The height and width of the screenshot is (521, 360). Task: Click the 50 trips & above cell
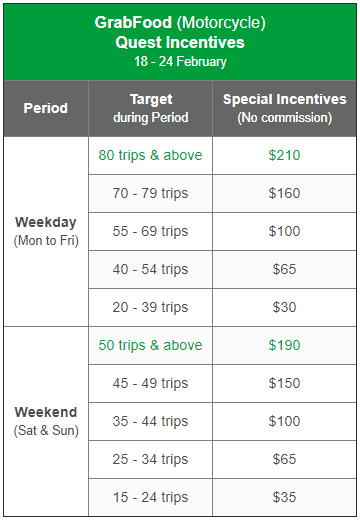(x=150, y=345)
